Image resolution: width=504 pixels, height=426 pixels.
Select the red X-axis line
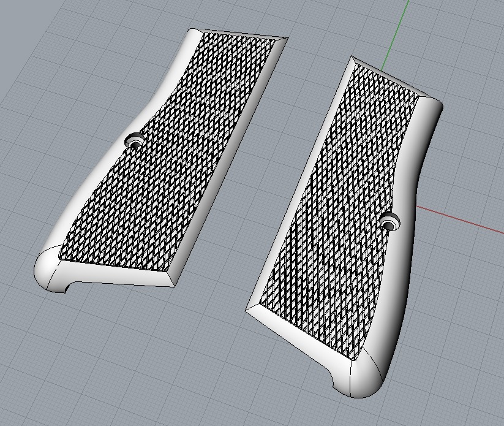[x=460, y=219]
